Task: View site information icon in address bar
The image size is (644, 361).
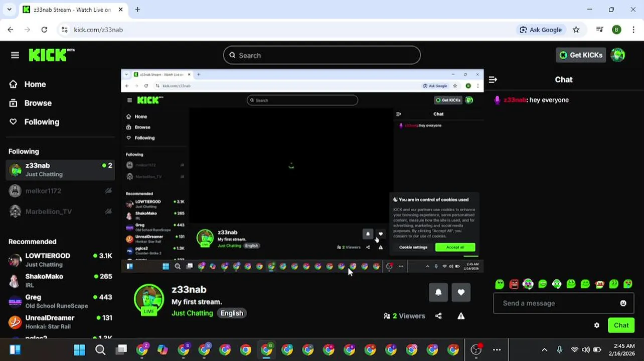Action: pyautogui.click(x=64, y=30)
